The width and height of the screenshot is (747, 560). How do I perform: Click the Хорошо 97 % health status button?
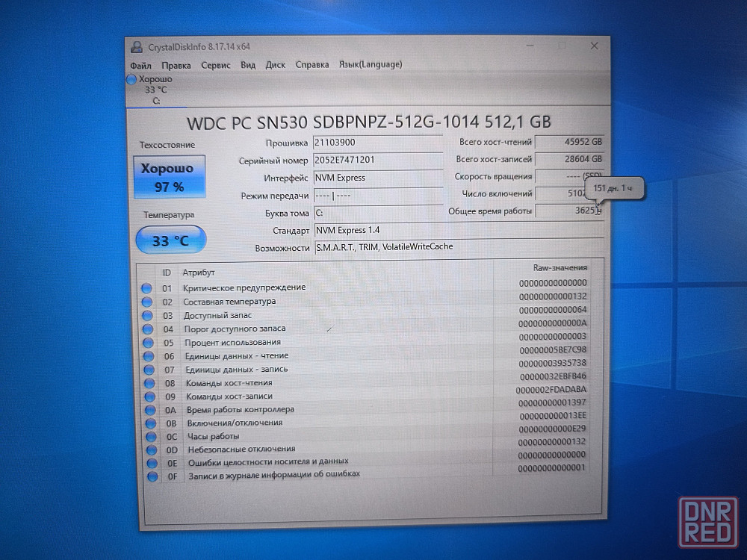pos(170,177)
